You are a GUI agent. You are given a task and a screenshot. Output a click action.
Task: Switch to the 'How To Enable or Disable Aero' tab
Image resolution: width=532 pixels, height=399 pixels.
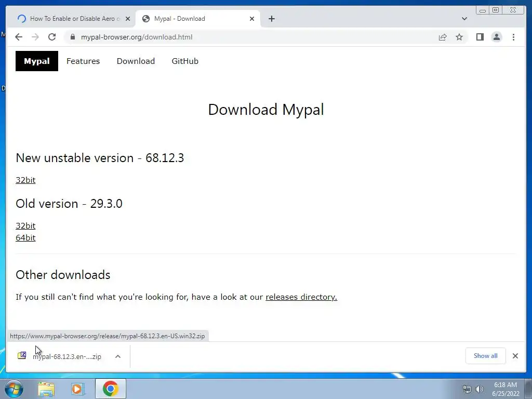[x=70, y=19]
